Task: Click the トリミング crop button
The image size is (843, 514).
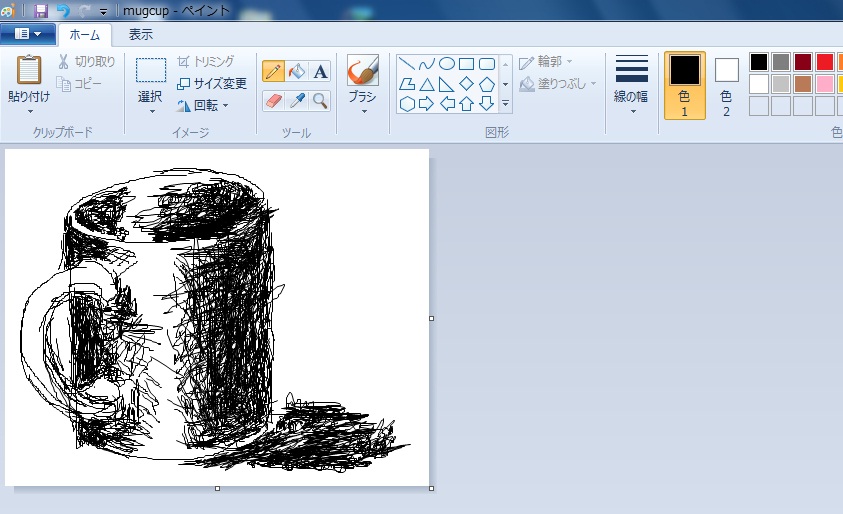Action: click(205, 62)
